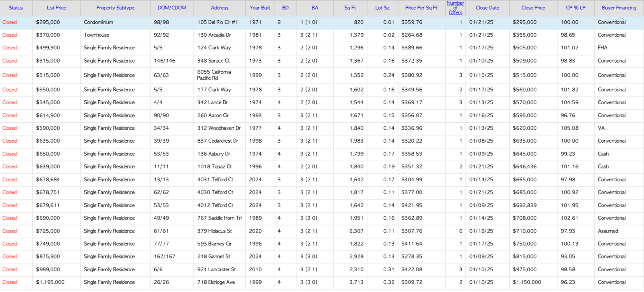Select address 593 Blarney Cir
This screenshot has width=644, height=292.
point(215,244)
